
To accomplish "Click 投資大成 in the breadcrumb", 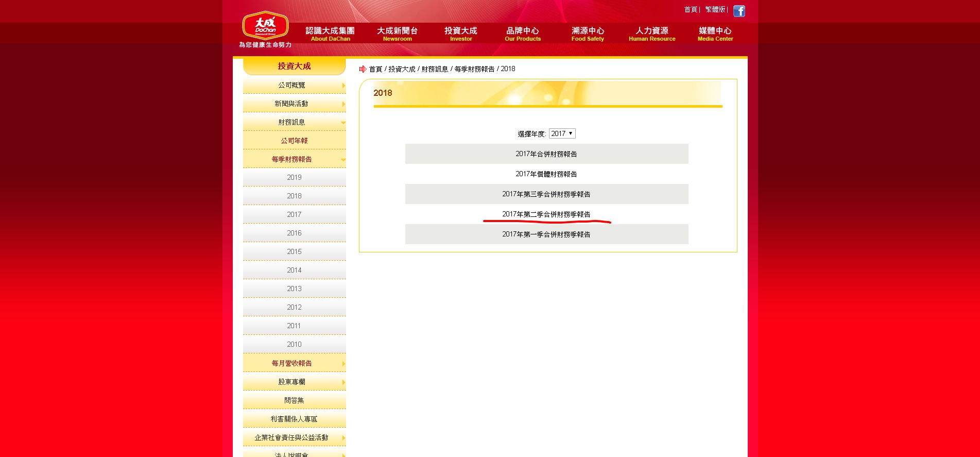I will pos(402,69).
